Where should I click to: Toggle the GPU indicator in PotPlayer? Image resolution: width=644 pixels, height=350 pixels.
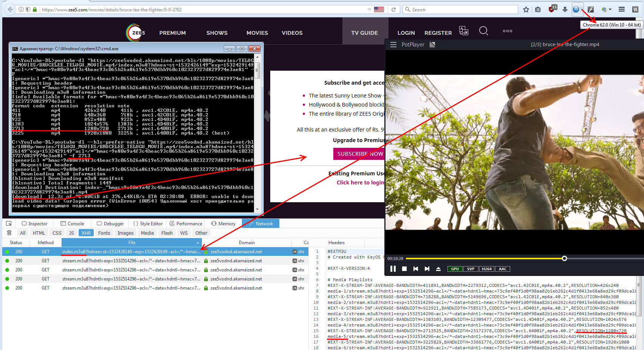point(455,269)
